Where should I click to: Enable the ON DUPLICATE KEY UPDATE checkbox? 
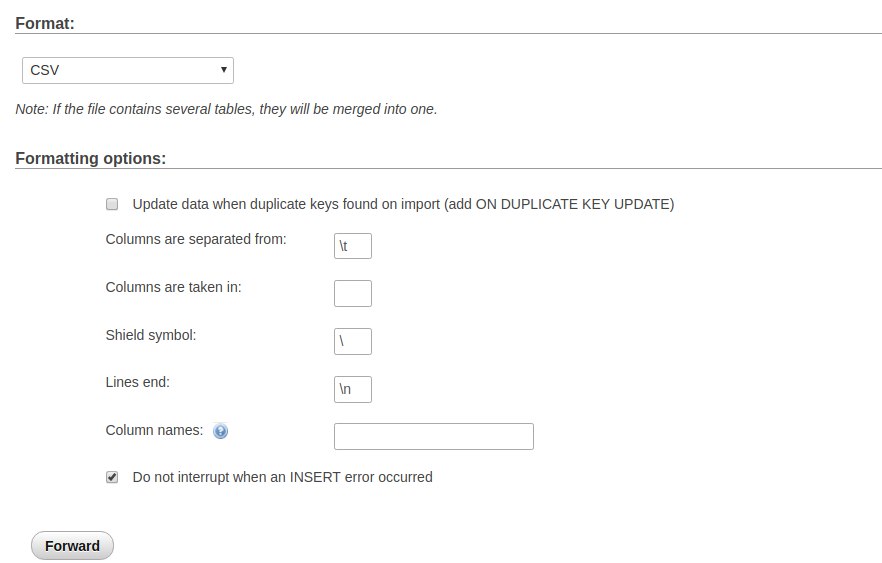coord(112,204)
